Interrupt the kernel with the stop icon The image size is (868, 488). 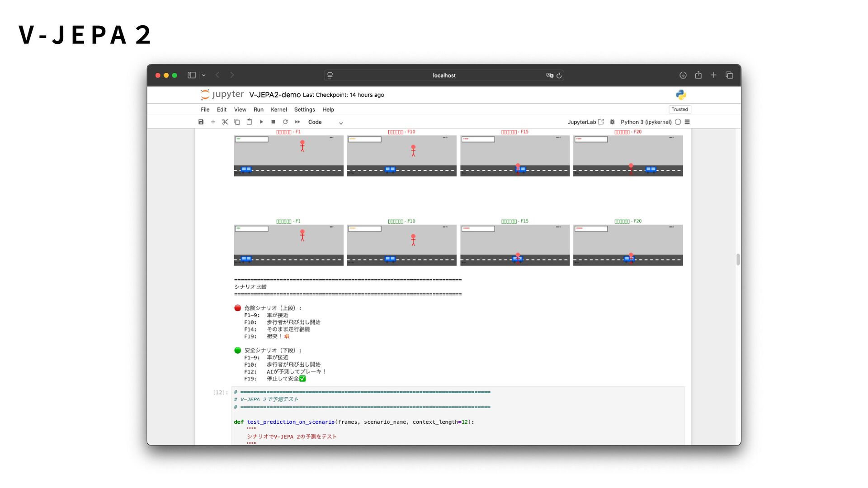(x=273, y=122)
